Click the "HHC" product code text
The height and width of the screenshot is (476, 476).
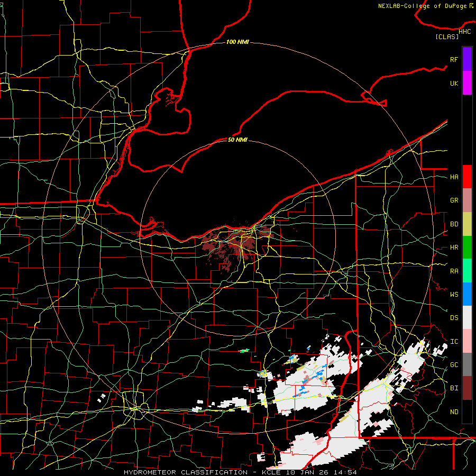click(x=464, y=32)
